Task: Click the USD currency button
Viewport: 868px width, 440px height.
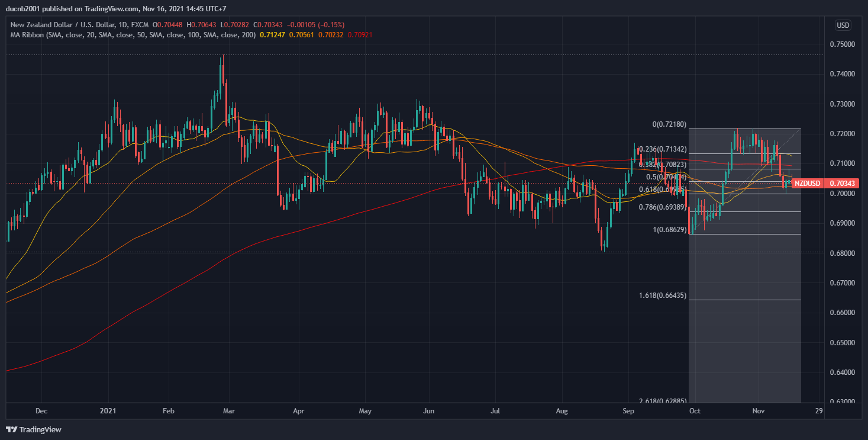Action: click(843, 25)
